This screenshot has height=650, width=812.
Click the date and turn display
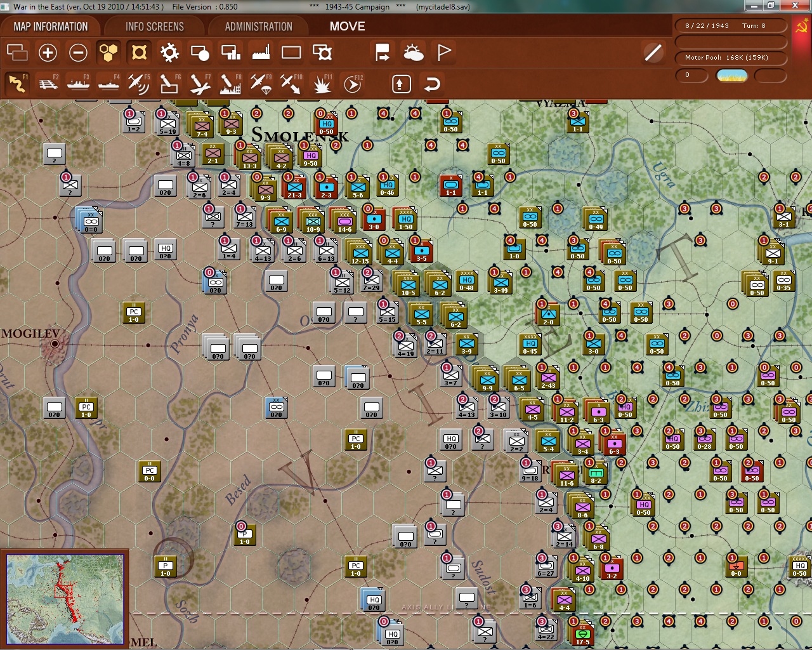730,26
